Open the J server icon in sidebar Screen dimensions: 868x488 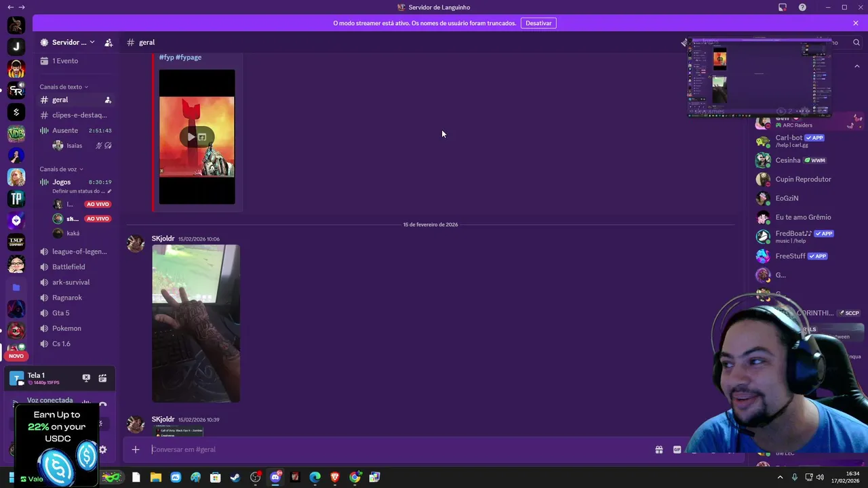pyautogui.click(x=16, y=47)
